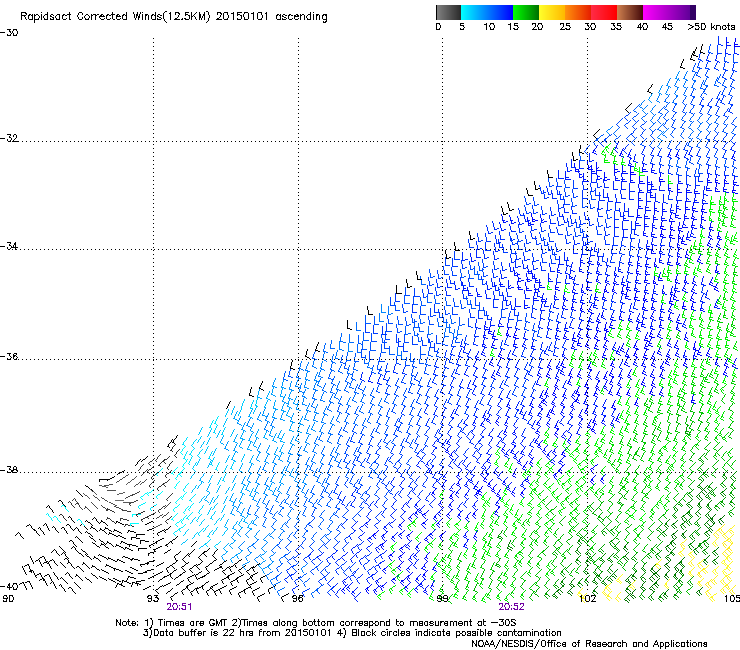Click the -36 latitude axis label

9,356
